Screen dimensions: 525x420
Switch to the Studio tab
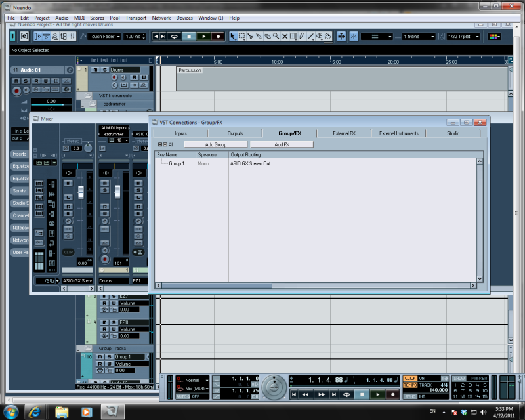click(x=453, y=133)
